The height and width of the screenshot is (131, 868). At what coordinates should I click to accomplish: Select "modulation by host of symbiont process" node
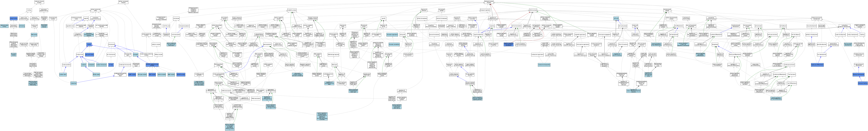click(x=157, y=35)
